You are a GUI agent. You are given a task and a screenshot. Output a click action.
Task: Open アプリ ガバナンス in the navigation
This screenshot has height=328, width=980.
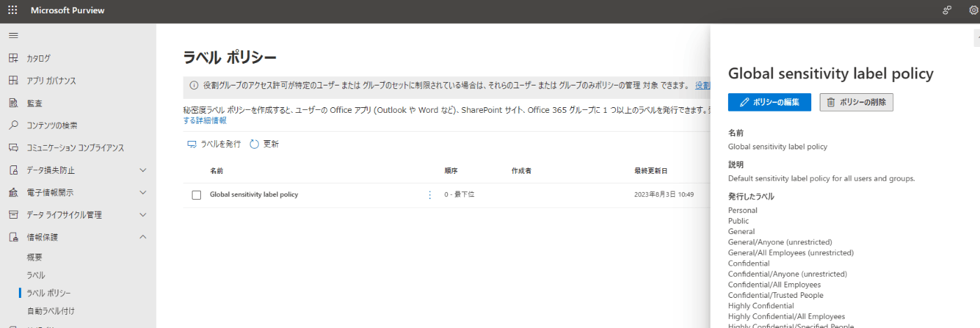click(x=51, y=81)
